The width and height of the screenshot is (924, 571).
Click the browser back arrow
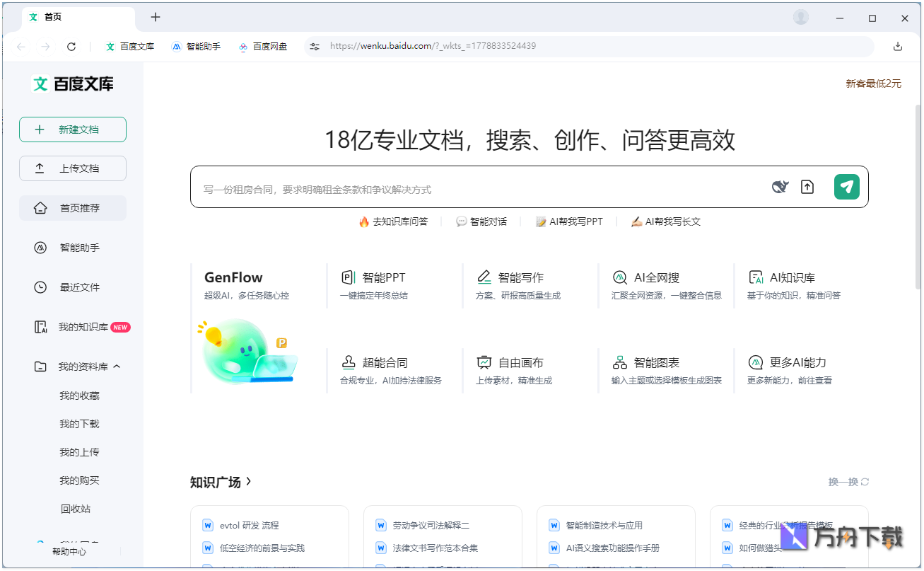point(21,47)
